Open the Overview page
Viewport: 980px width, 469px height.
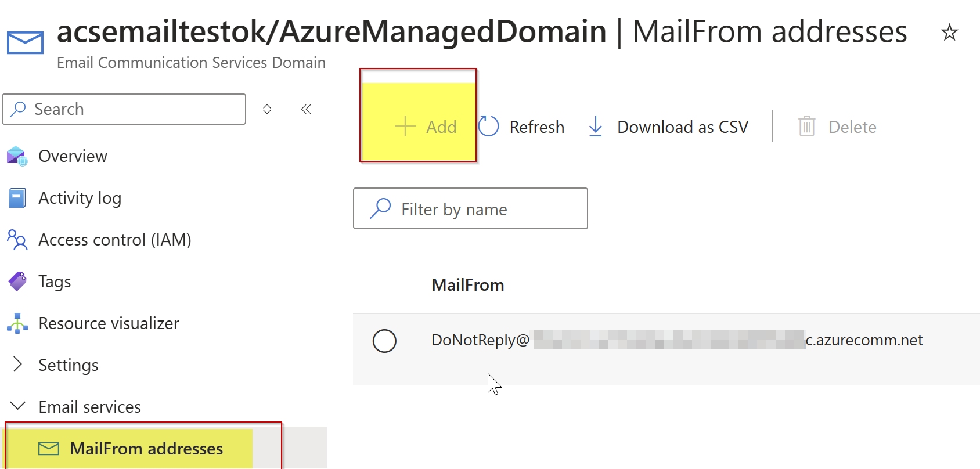73,156
